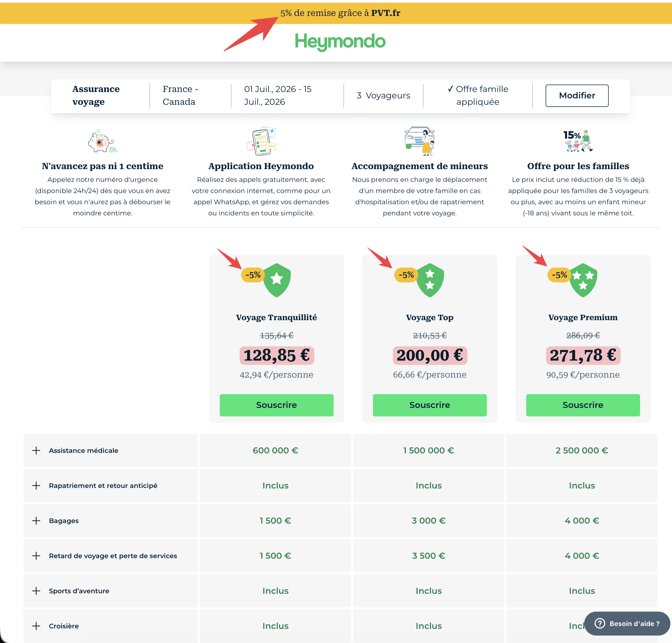Select the Assurance voyage section in the summary bar

pos(96,95)
